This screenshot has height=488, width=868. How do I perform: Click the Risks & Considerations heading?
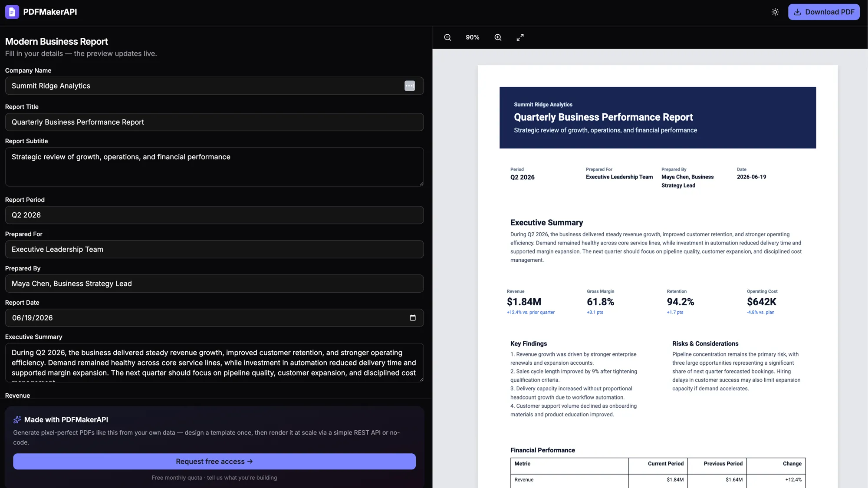705,343
